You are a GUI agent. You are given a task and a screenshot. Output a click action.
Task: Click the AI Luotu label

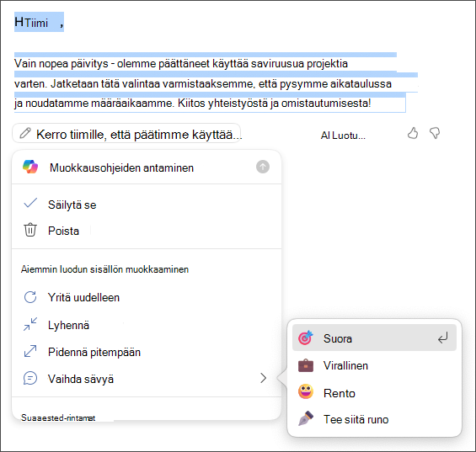tap(343, 136)
